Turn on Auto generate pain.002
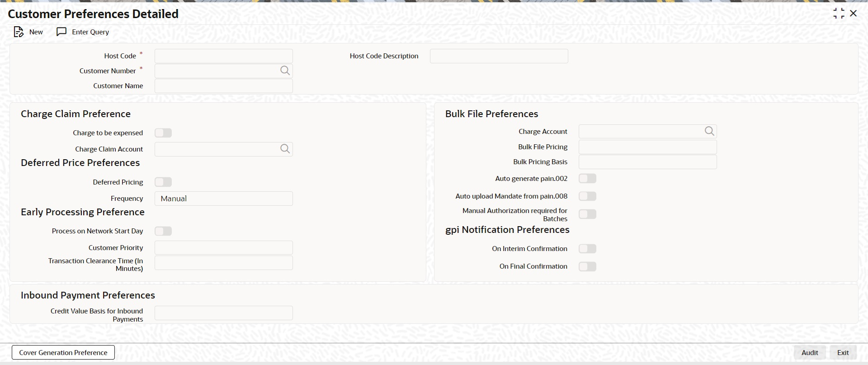The width and height of the screenshot is (868, 365). (587, 179)
